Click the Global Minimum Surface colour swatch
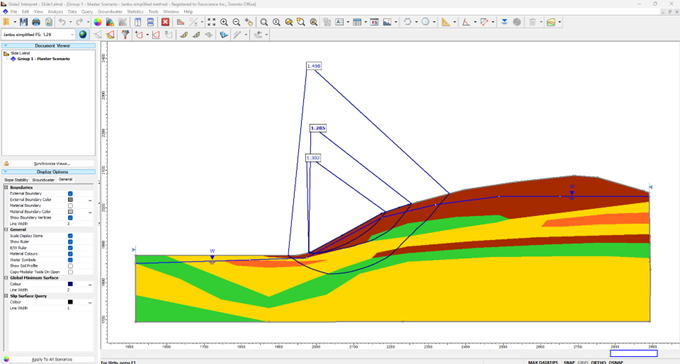This screenshot has height=364, width=680. pos(70,284)
